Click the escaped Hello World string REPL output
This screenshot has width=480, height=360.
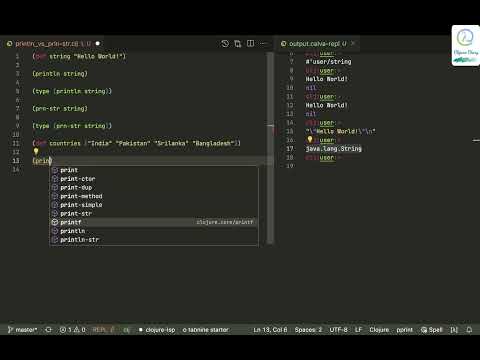point(340,131)
